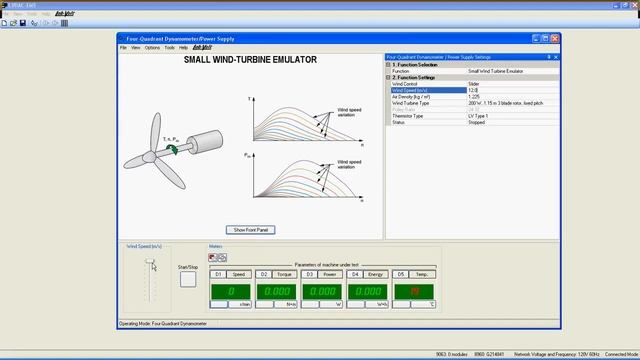Click the Save disk icon in LVDAC toolbar
The height and width of the screenshot is (360, 640).
click(23, 23)
